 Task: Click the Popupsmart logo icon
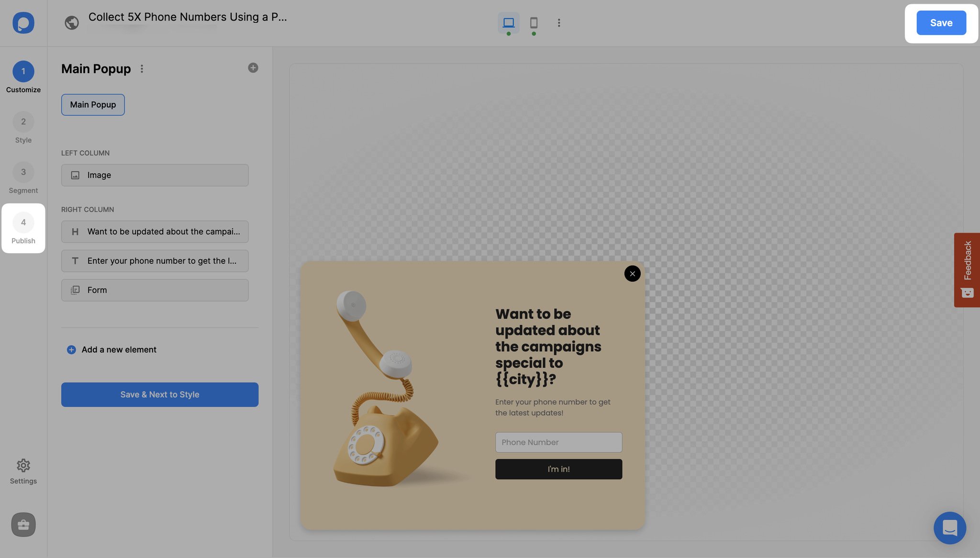[x=23, y=22]
